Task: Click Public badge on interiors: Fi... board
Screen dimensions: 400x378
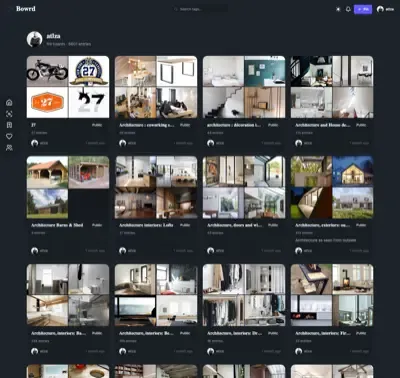Action: [x=361, y=333]
